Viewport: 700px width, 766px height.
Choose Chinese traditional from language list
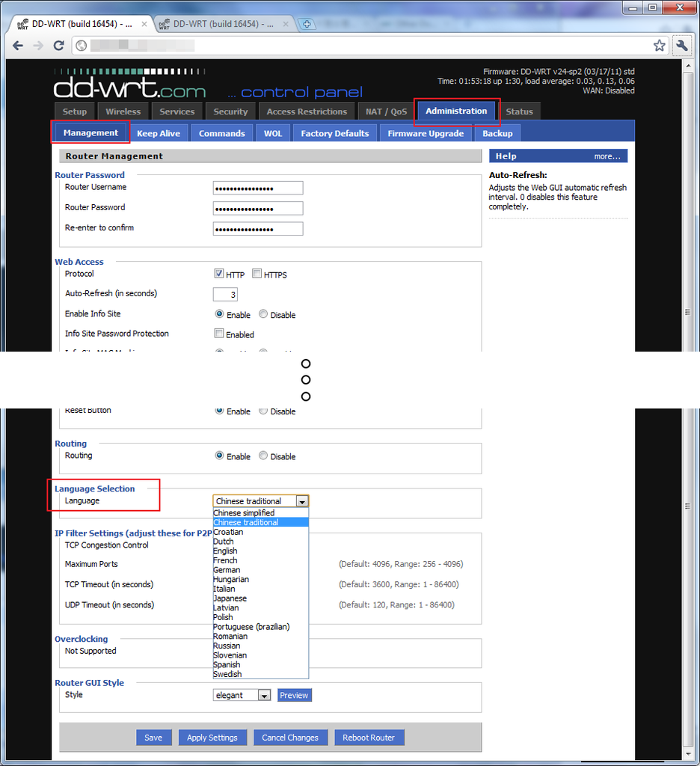[260, 522]
